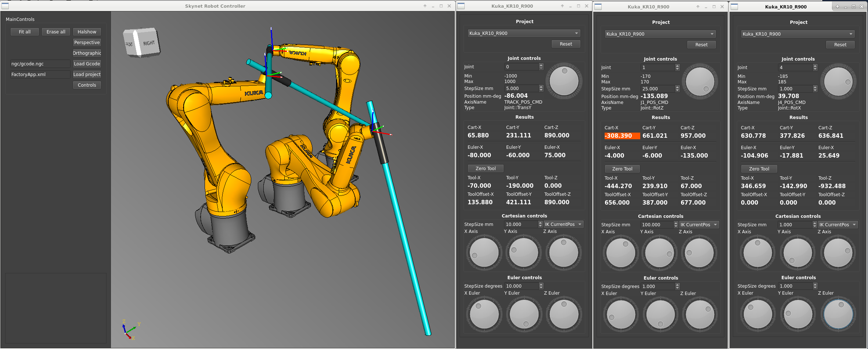
Task: Click the Joint spinner showing 0
Action: tap(523, 67)
